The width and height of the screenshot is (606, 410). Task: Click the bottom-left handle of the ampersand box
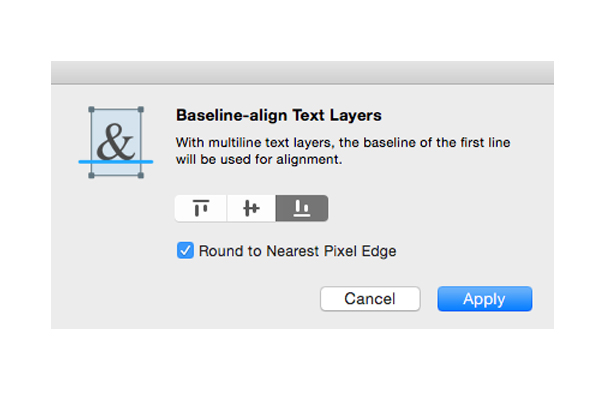[x=92, y=176]
